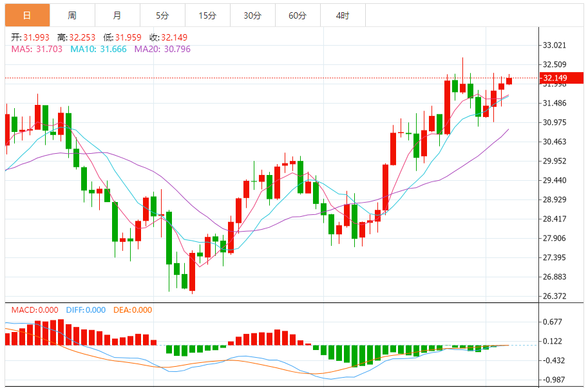The width and height of the screenshot is (588, 388).
Task: Click the latest red candlestick at chart's right end
Action: point(509,80)
